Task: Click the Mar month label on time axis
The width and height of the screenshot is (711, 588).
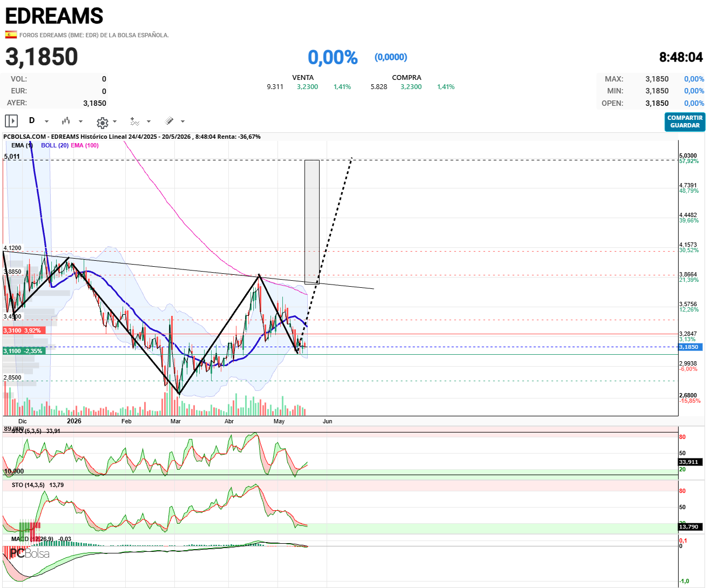Action: (175, 421)
